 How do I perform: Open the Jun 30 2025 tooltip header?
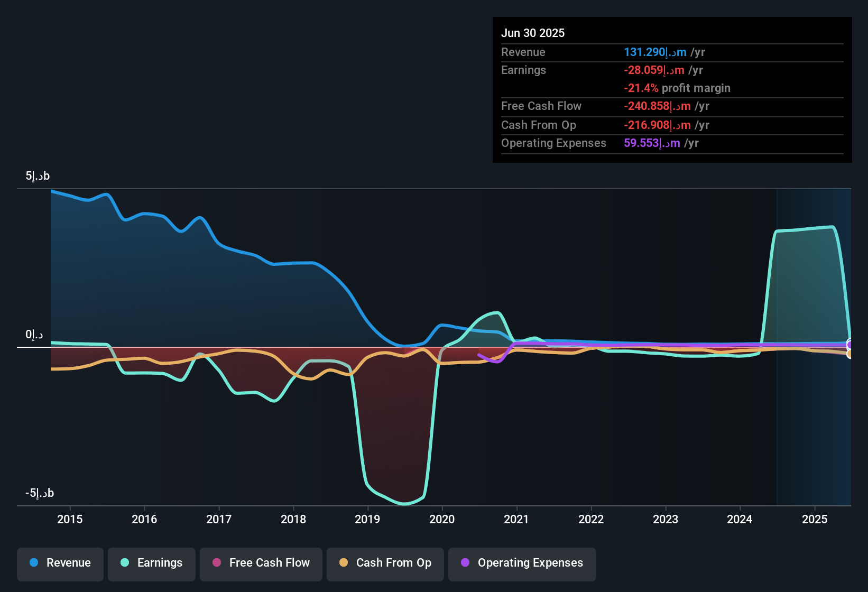pyautogui.click(x=533, y=33)
